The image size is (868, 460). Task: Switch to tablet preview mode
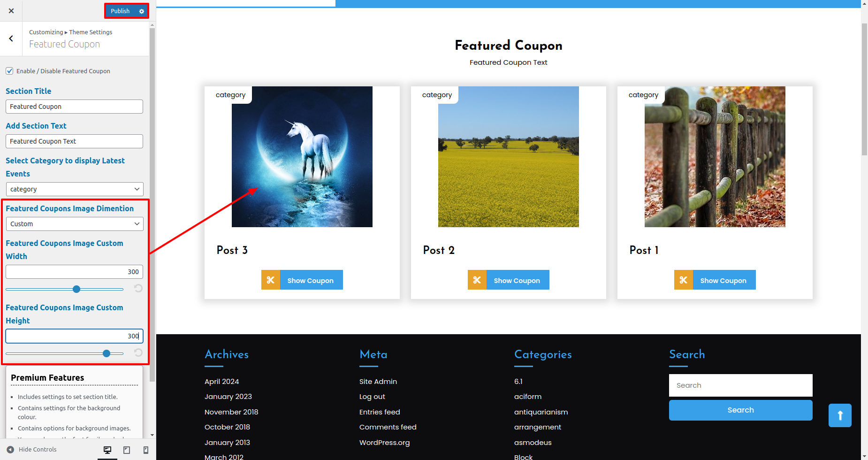pyautogui.click(x=127, y=450)
